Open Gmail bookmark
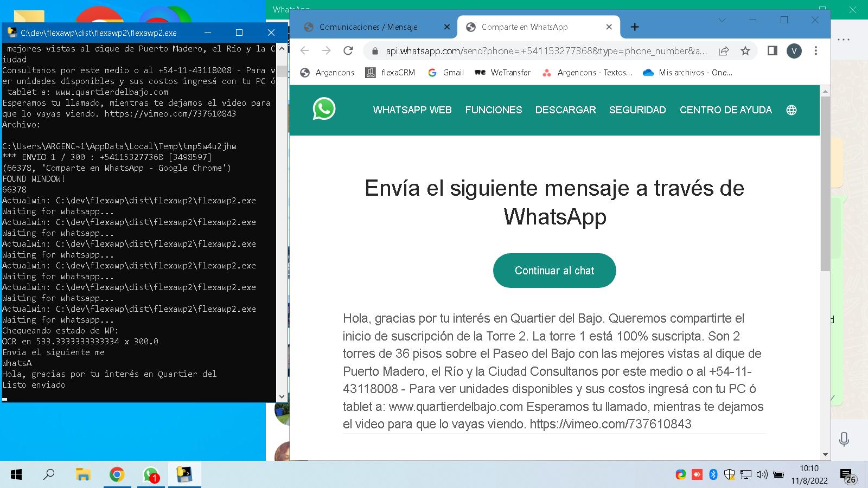The height and width of the screenshot is (488, 868). [x=446, y=73]
